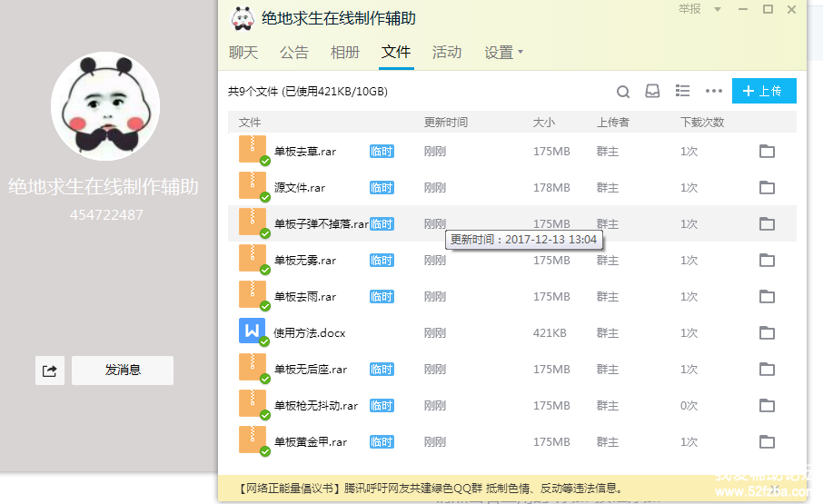The height and width of the screenshot is (504, 823).
Task: Sort by the 下载次数 column header
Action: 702,123
